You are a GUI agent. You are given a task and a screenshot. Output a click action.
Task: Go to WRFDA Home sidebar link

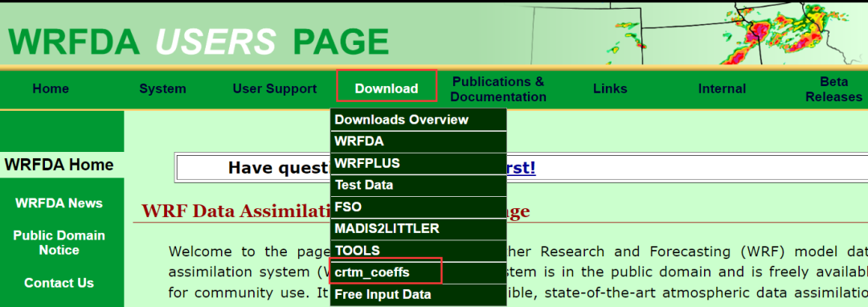tap(59, 165)
